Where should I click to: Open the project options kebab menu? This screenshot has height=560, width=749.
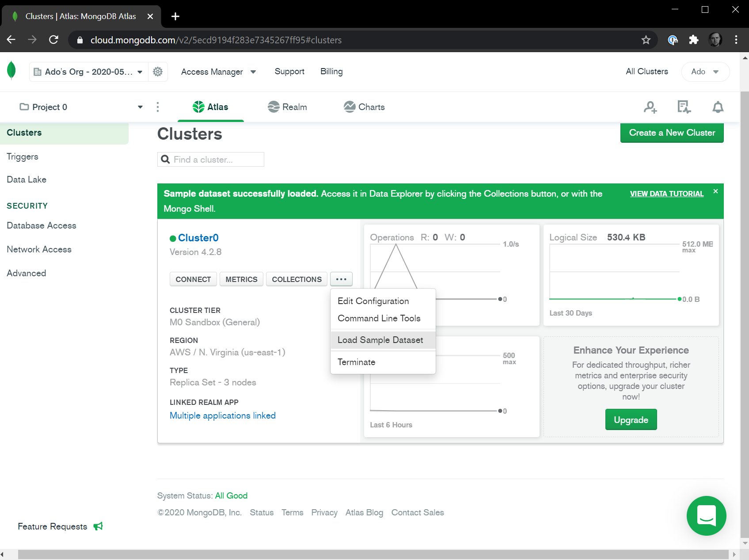158,107
